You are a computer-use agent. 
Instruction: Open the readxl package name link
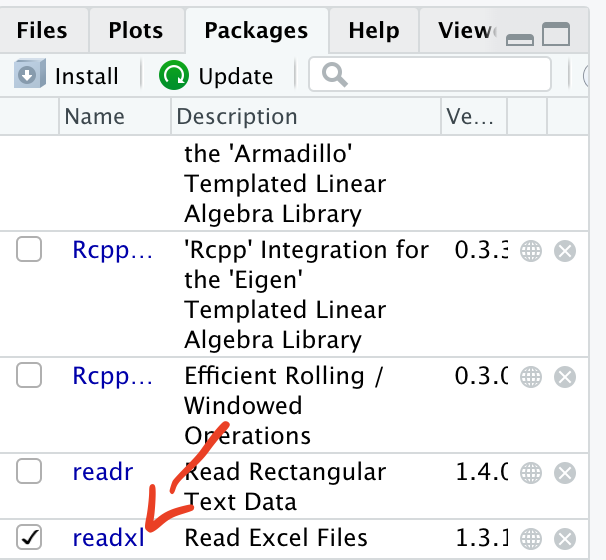tap(108, 538)
